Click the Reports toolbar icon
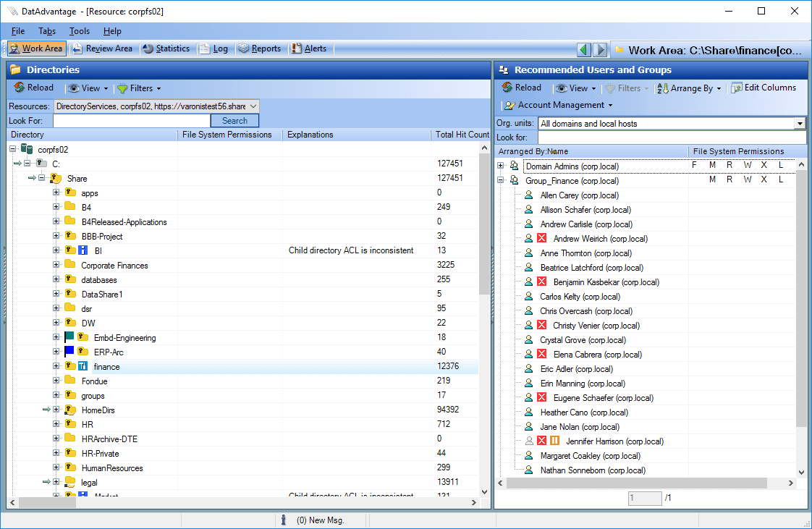The width and height of the screenshot is (812, 529). click(244, 48)
